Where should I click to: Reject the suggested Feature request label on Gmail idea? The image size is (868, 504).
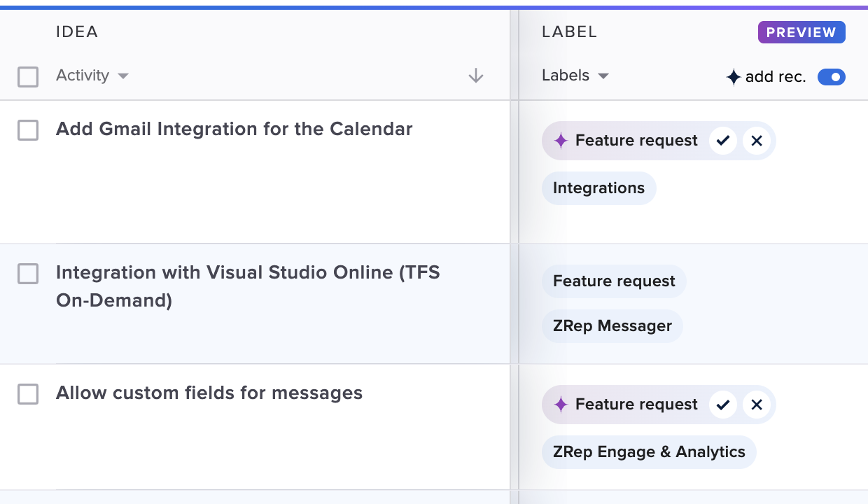coord(756,141)
